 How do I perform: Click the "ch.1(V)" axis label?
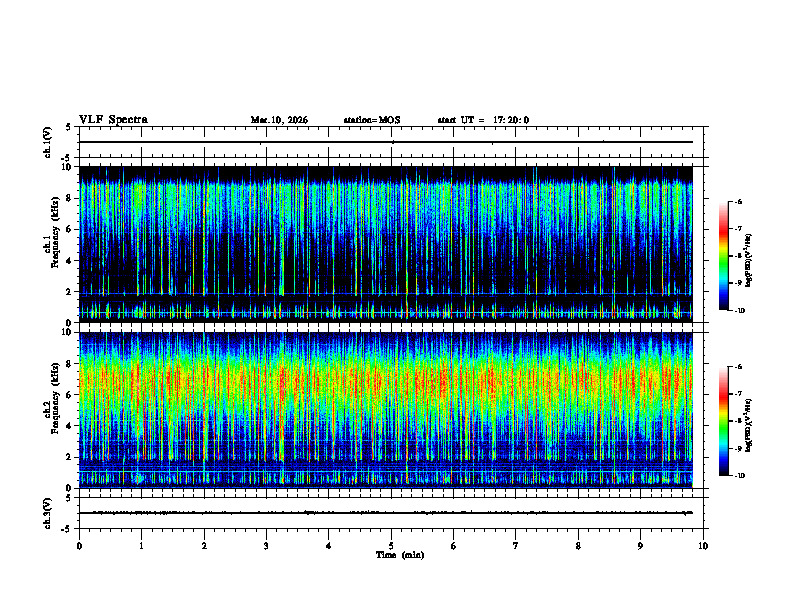pyautogui.click(x=47, y=142)
